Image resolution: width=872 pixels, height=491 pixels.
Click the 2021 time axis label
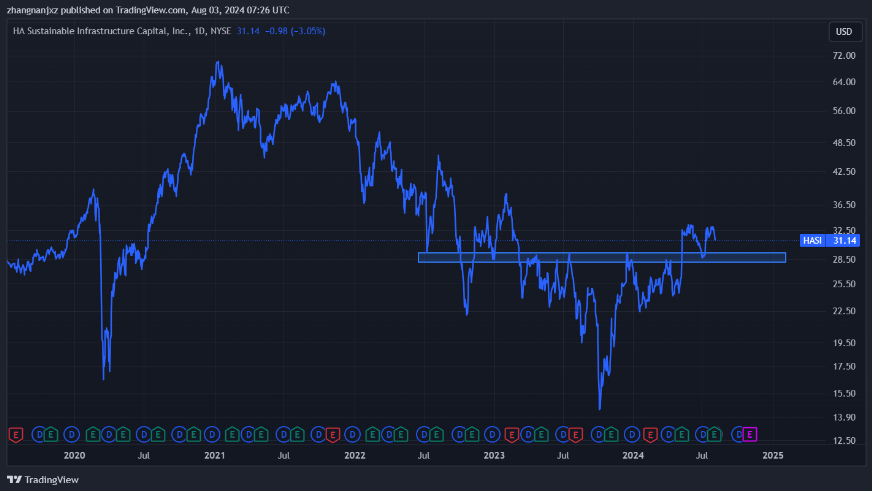215,455
